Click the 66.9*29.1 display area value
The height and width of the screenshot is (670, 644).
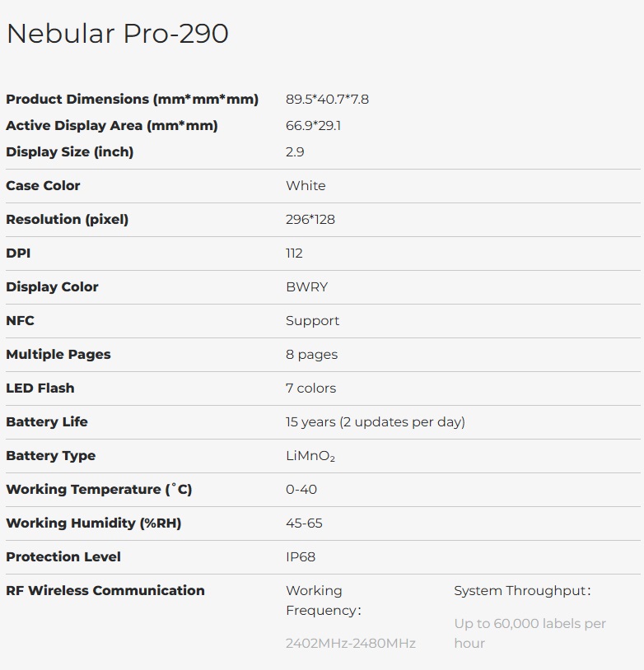313,126
